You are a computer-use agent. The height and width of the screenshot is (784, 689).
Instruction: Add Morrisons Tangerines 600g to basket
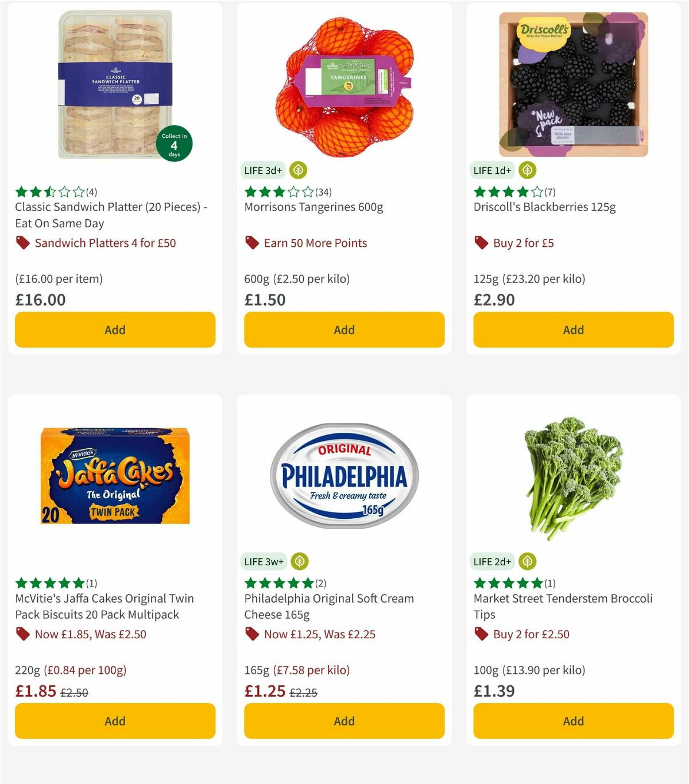[x=343, y=329]
